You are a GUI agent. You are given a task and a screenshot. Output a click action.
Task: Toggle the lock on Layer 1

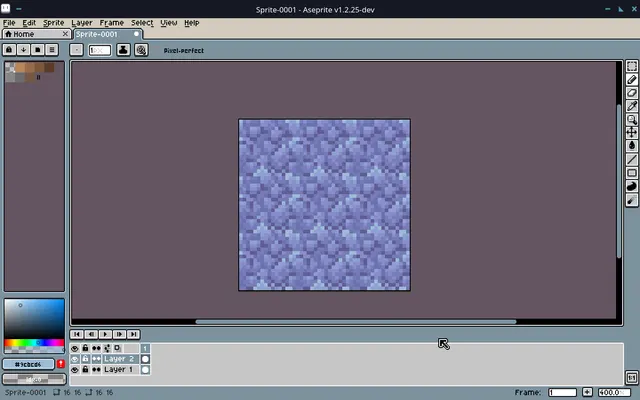click(x=85, y=370)
